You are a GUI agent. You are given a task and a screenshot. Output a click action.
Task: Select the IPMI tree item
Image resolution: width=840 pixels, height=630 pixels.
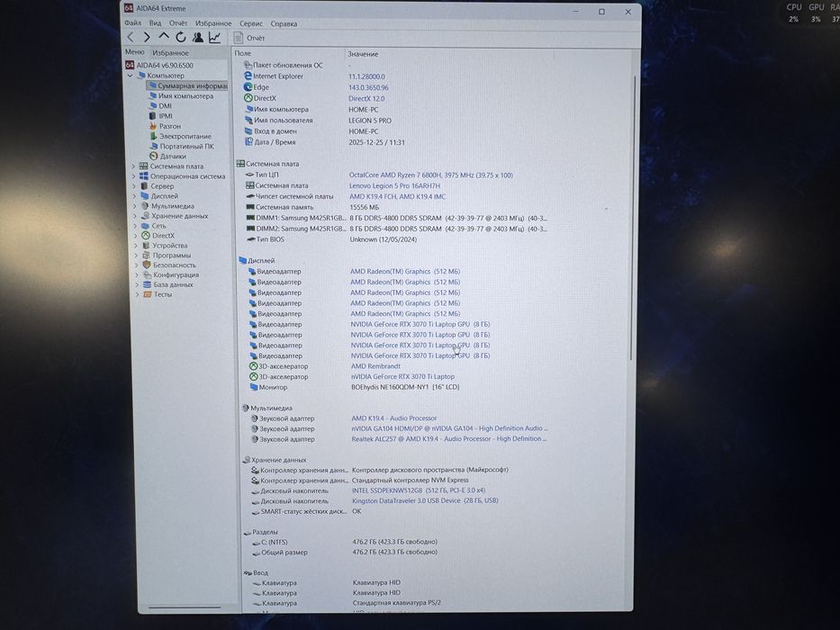(161, 116)
